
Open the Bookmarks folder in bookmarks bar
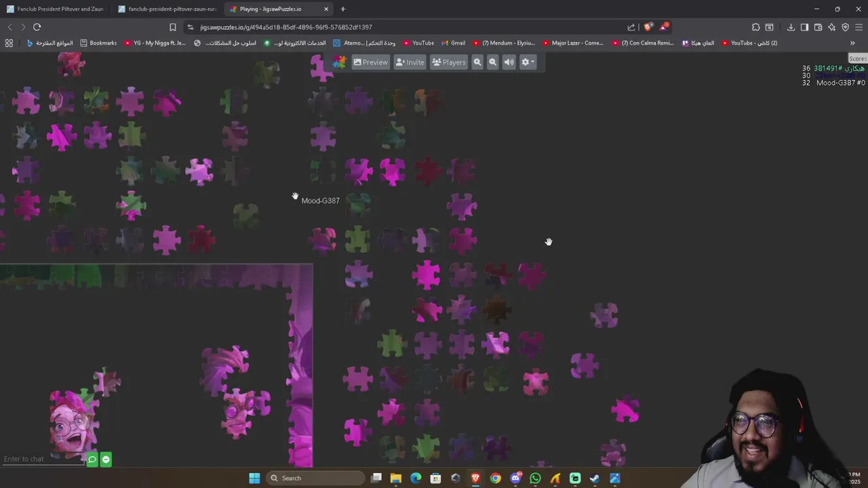click(x=98, y=43)
